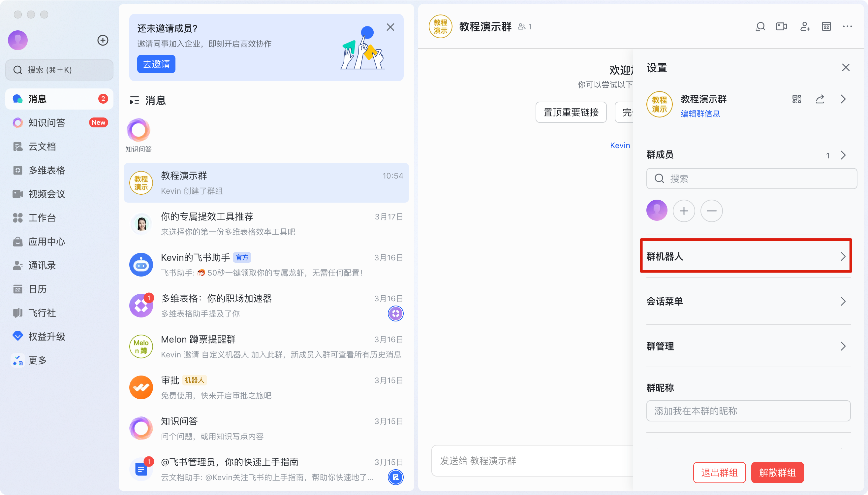Click the mention badge on 多维表格 row
This screenshot has width=868, height=495.
click(395, 313)
